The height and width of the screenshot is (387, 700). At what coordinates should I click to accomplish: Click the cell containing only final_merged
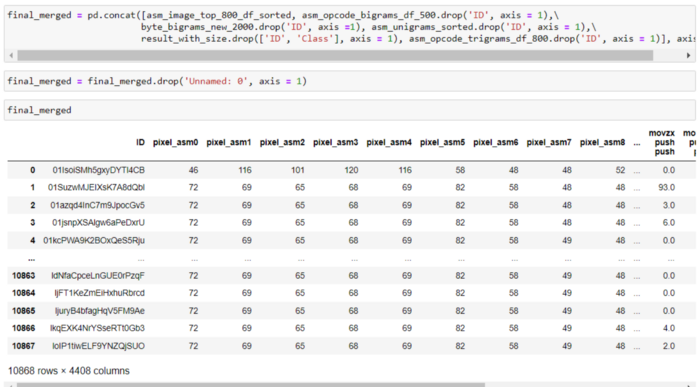350,110
